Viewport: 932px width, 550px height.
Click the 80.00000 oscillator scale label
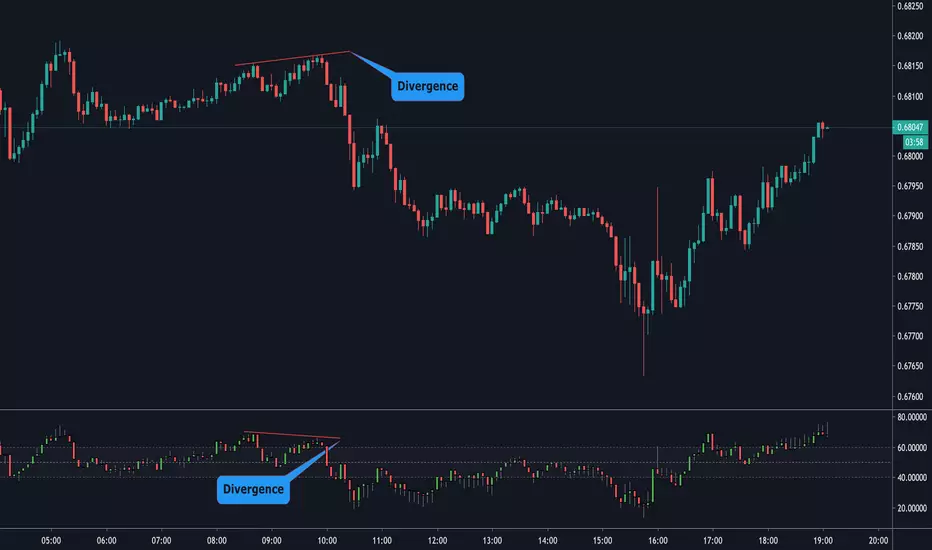point(911,416)
